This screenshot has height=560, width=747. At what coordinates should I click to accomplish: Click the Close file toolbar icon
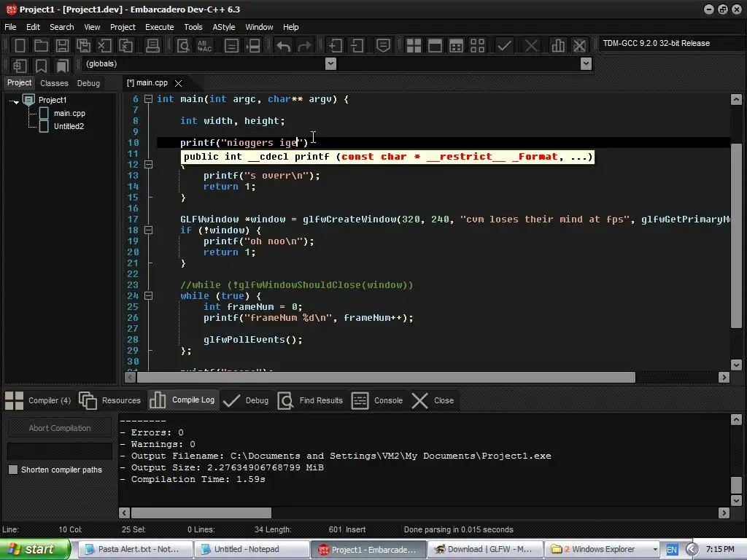[104, 46]
